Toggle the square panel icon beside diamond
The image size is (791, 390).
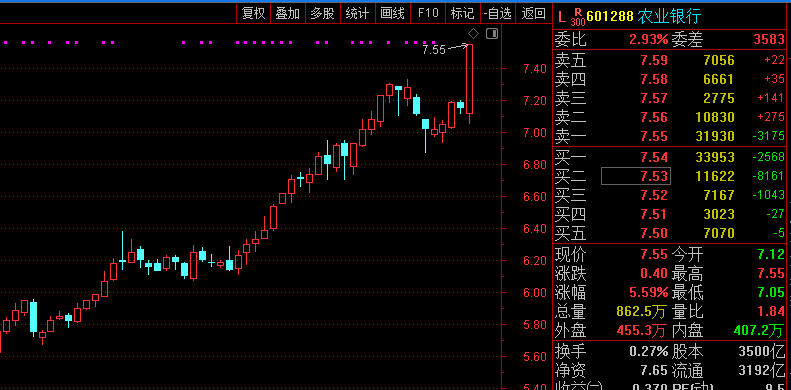click(492, 34)
